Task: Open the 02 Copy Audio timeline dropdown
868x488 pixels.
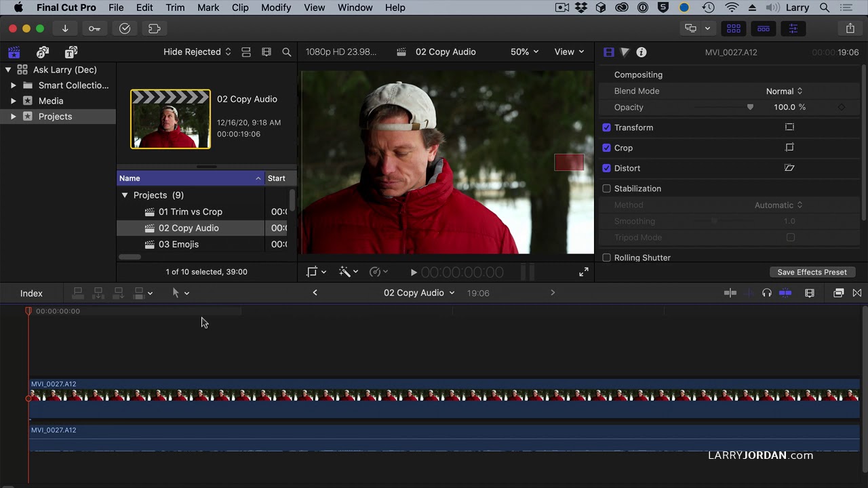Action: point(419,293)
